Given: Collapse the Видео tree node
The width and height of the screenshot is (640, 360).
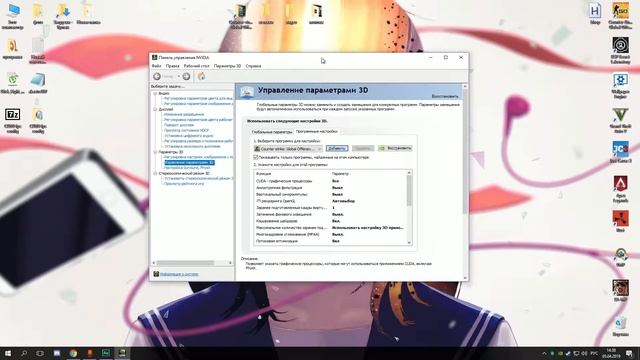Looking at the screenshot, I should 155,93.
